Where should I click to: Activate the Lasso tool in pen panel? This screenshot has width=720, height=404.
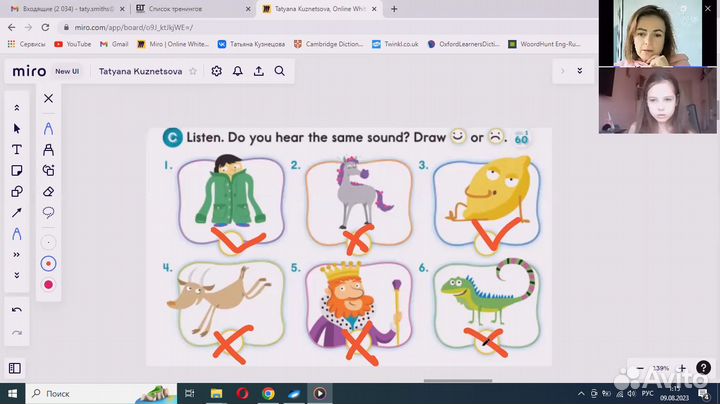[48, 212]
